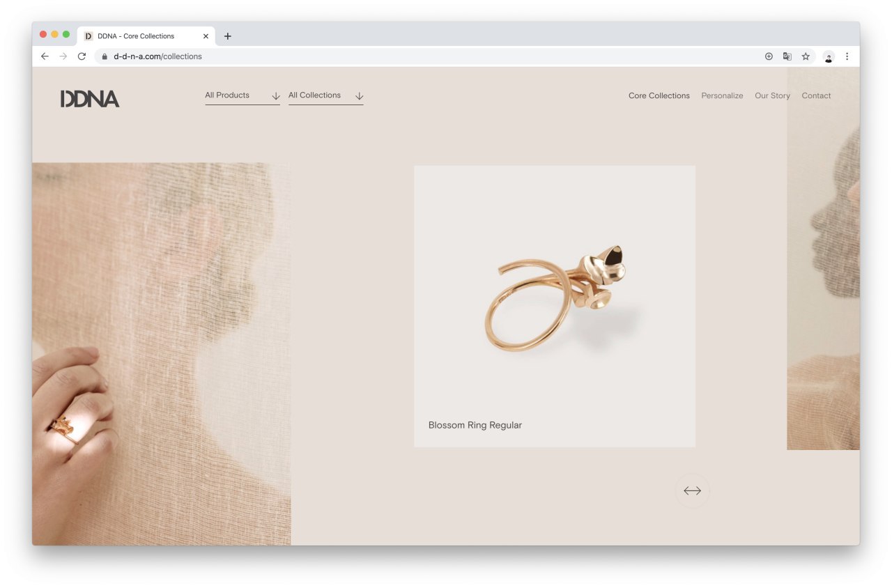Click the All Products down arrow

point(275,96)
